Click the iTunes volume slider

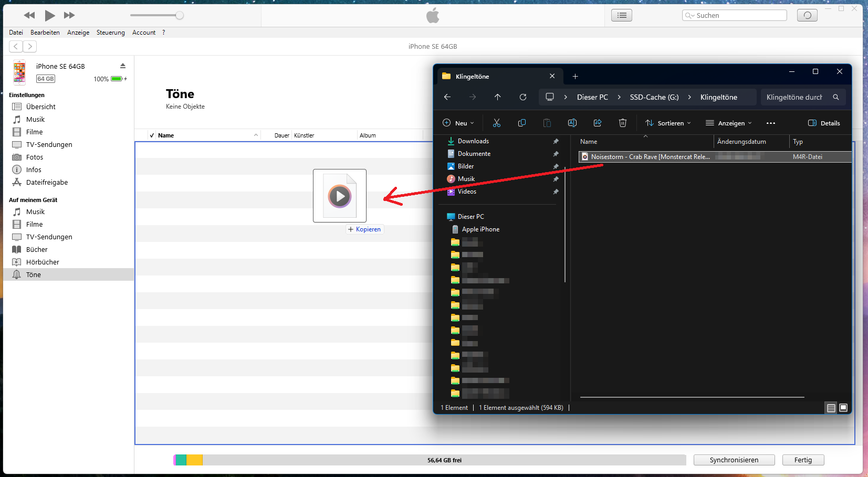coord(158,16)
